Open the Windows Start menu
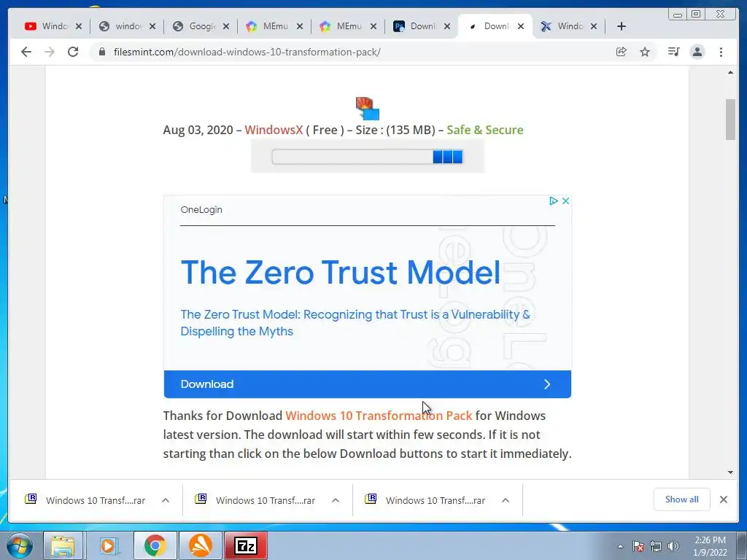 (x=20, y=545)
